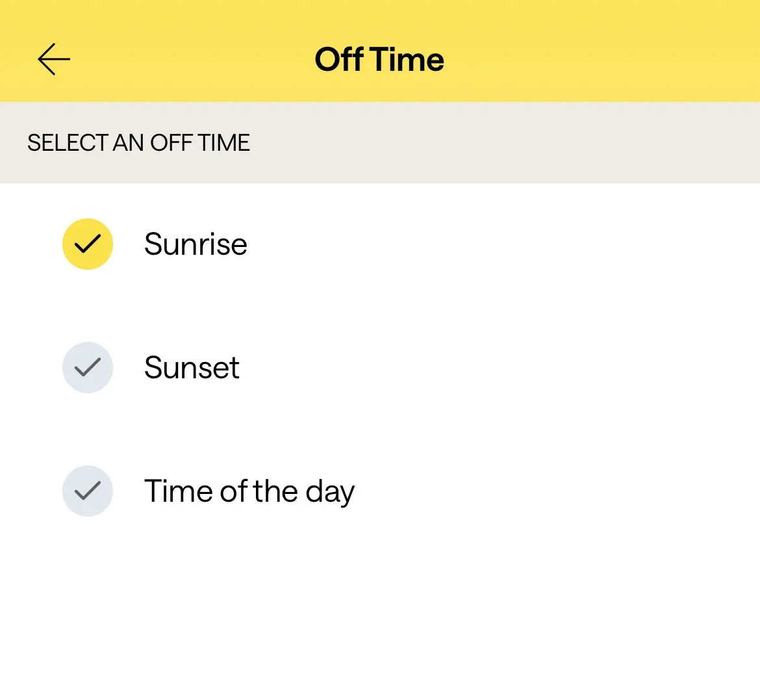Tap the check icon for Time of the day
This screenshot has height=700, width=760.
(88, 491)
